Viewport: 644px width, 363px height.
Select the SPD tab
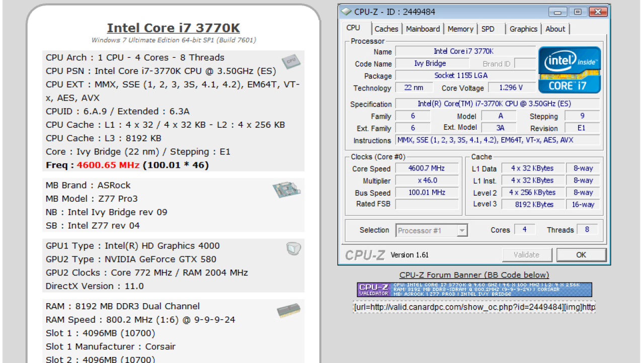click(x=488, y=29)
